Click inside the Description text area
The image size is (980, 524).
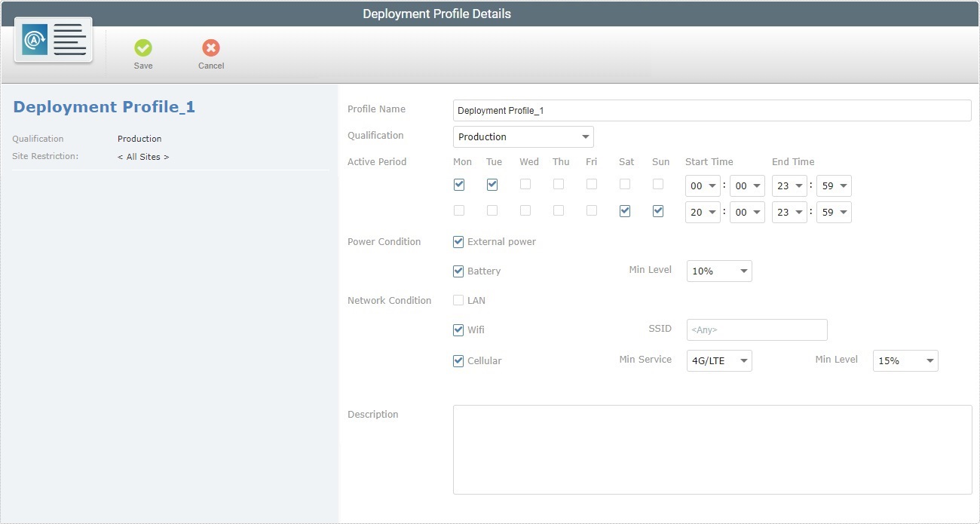[712, 449]
